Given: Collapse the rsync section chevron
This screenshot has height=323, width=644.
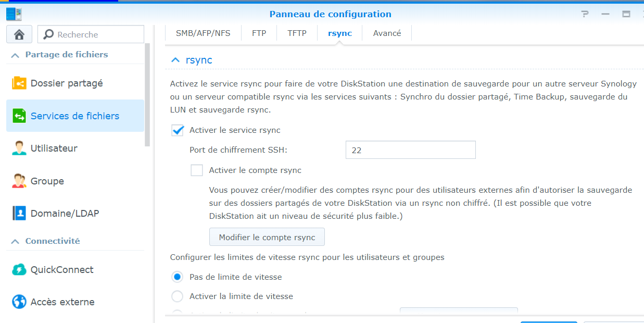Looking at the screenshot, I should (175, 60).
